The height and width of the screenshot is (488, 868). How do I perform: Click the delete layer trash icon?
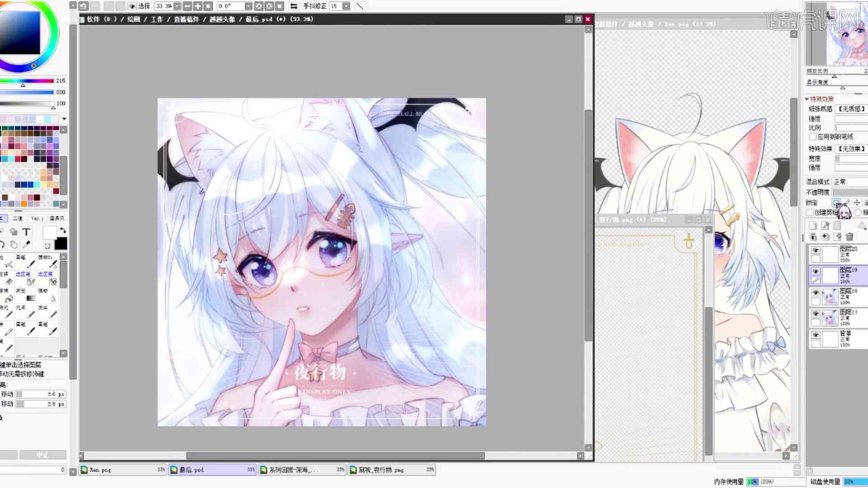click(849, 236)
